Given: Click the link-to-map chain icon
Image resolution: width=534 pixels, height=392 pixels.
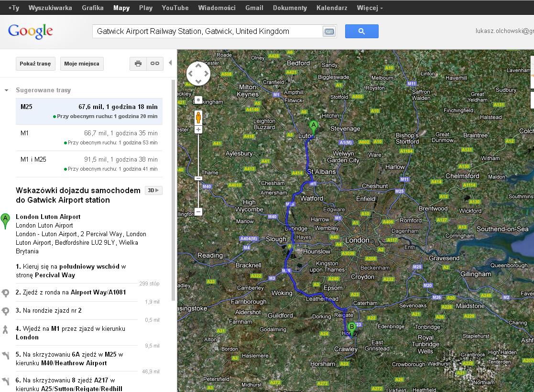Looking at the screenshot, I should (x=155, y=64).
